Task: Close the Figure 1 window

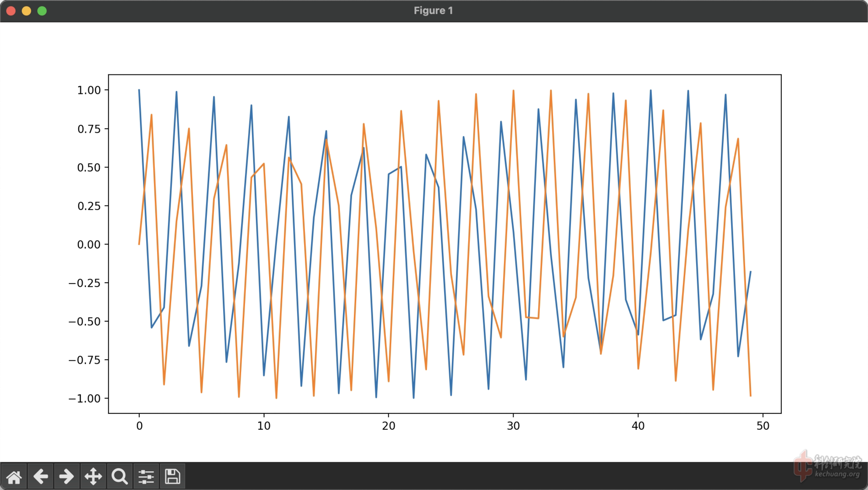Action: point(11,11)
